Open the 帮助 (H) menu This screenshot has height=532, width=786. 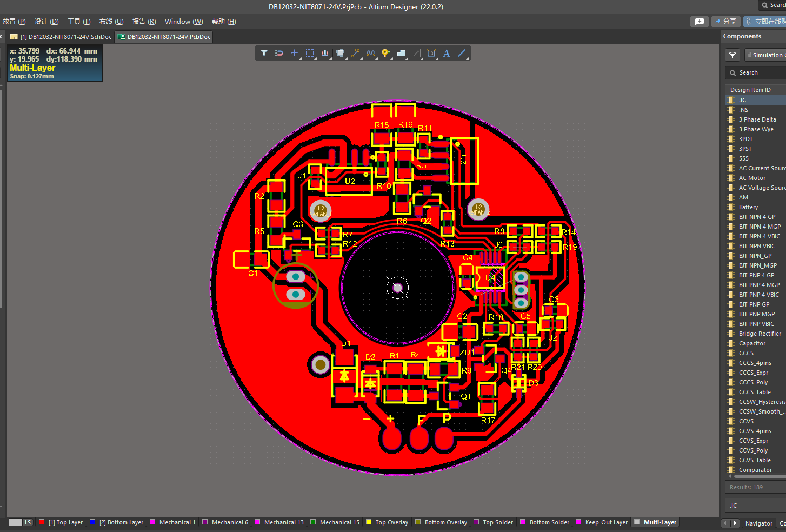224,22
